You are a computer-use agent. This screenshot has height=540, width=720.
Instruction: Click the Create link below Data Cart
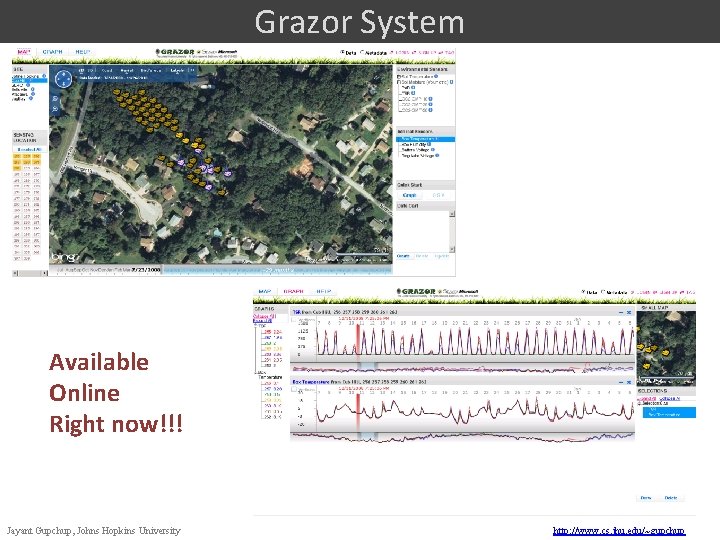pos(403,256)
